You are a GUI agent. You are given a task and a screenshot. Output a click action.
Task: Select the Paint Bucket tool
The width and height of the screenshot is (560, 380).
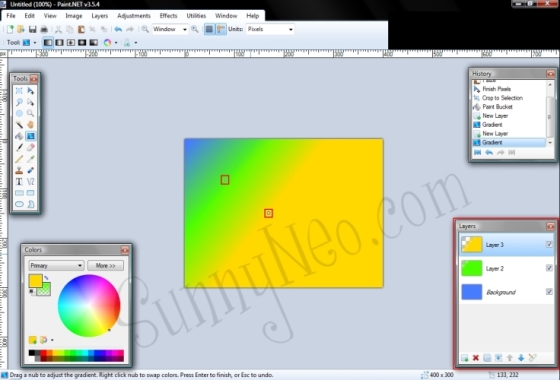point(19,136)
